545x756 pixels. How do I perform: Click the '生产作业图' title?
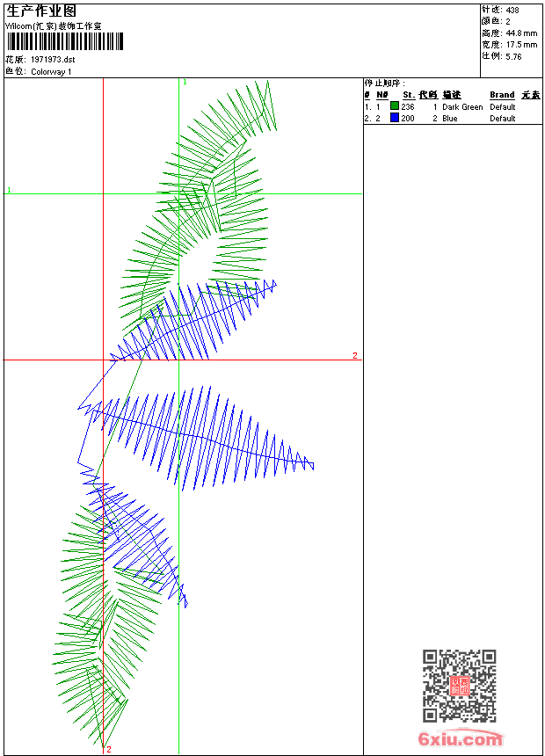coord(41,11)
